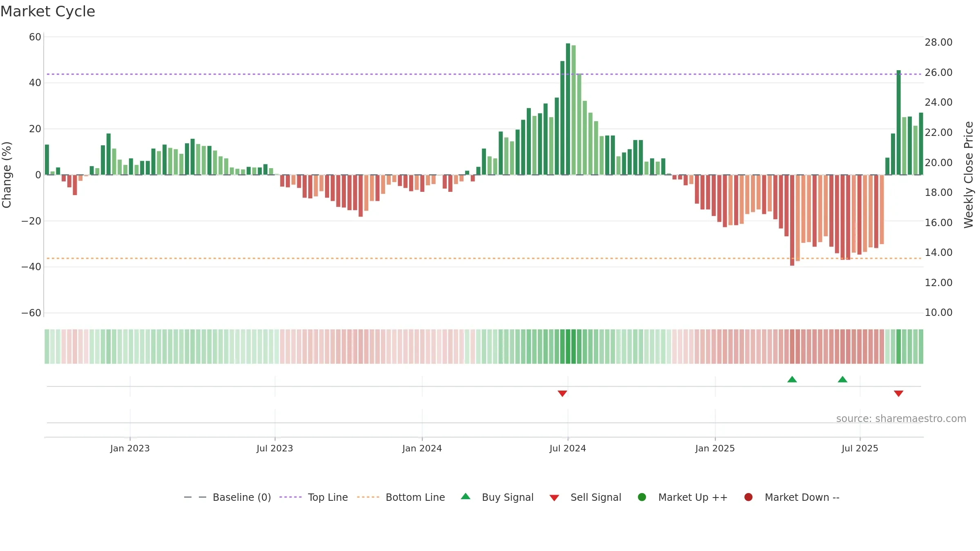Click the 26.00 price axis label

[x=938, y=72]
